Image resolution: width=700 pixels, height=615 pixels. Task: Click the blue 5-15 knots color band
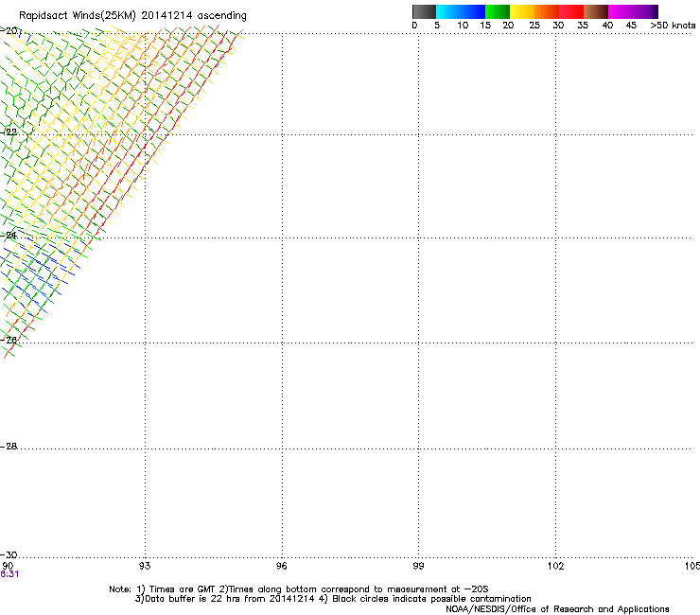tap(461, 11)
